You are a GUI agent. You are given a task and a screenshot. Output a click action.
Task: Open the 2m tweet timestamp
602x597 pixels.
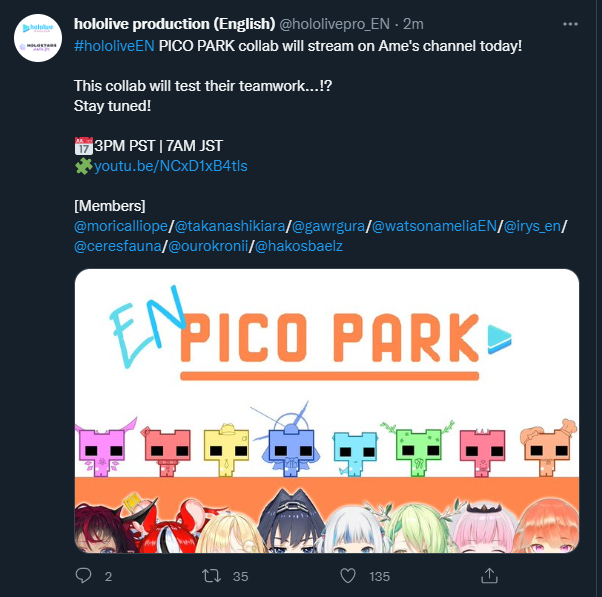pos(413,24)
